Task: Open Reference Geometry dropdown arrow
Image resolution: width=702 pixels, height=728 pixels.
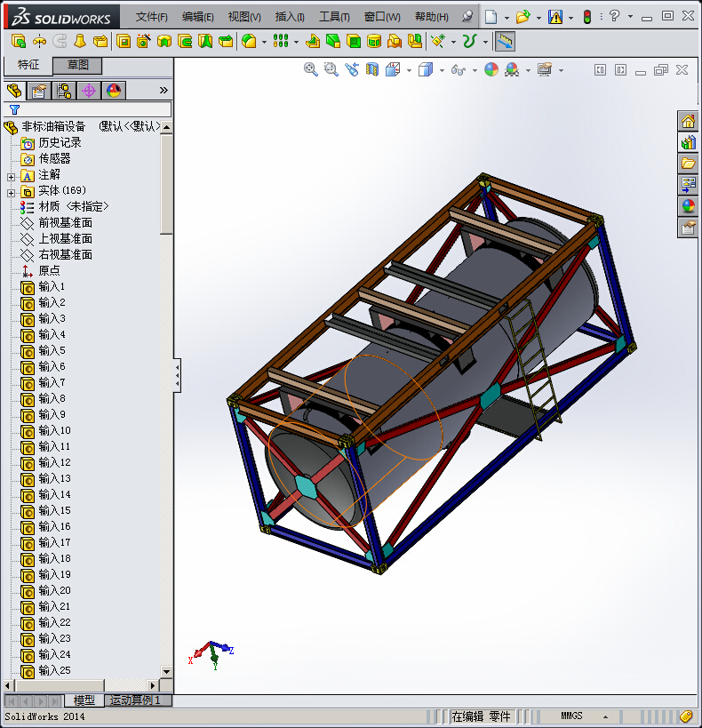Action: point(453,43)
